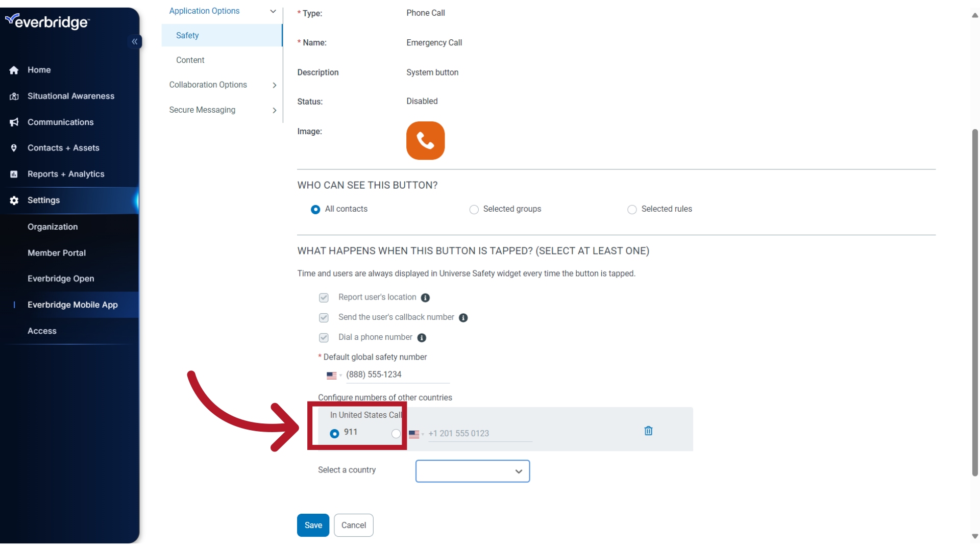Collapse the sidebar with the double-chevron button
This screenshot has width=980, height=551.
(x=135, y=41)
